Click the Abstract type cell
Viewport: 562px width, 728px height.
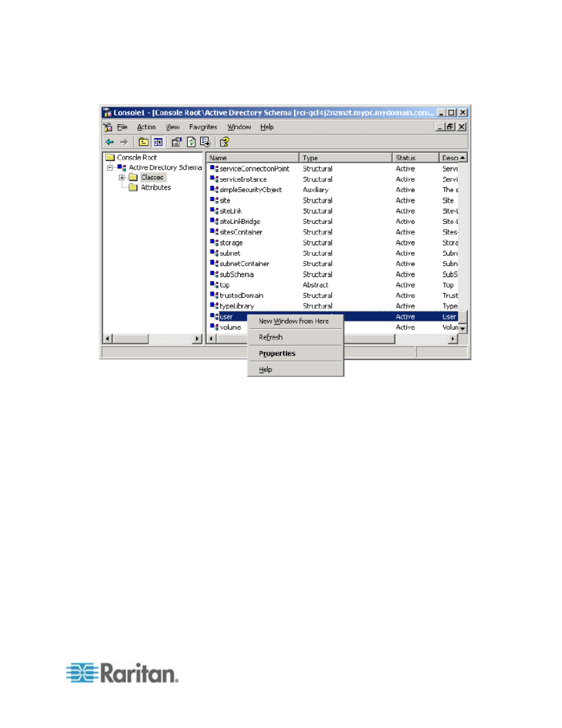(316, 285)
